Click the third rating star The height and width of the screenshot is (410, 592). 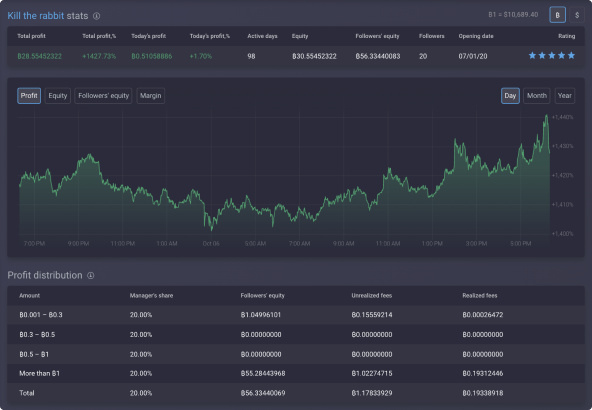click(x=552, y=56)
